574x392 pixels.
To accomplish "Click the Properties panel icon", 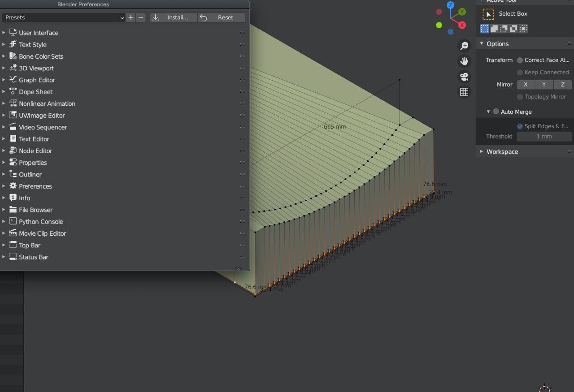I will [x=13, y=162].
